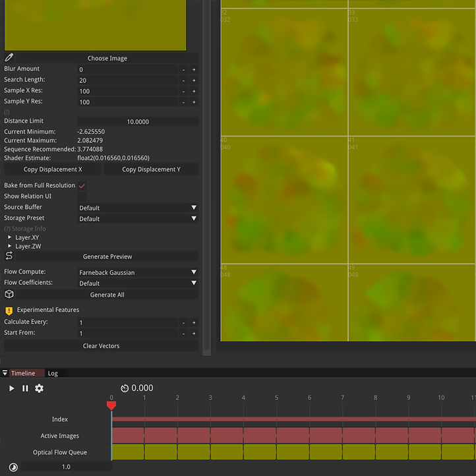Click the Blur Amount input field
476x476 pixels.
tap(127, 69)
